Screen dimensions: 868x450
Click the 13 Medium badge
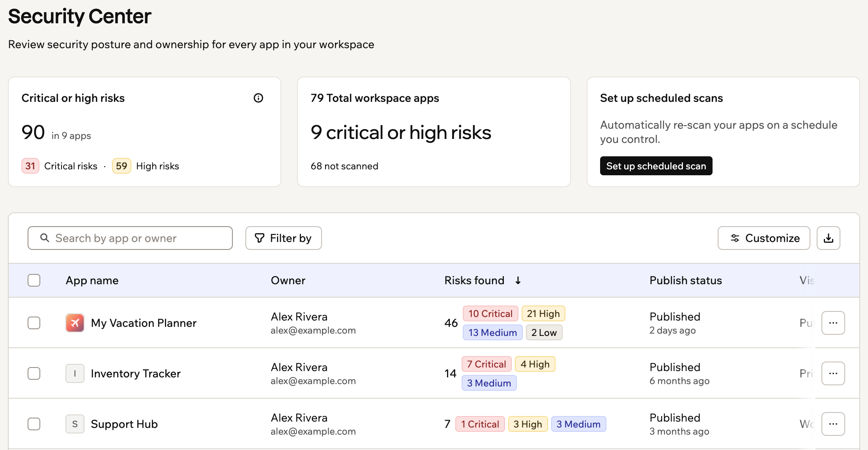pyautogui.click(x=493, y=332)
